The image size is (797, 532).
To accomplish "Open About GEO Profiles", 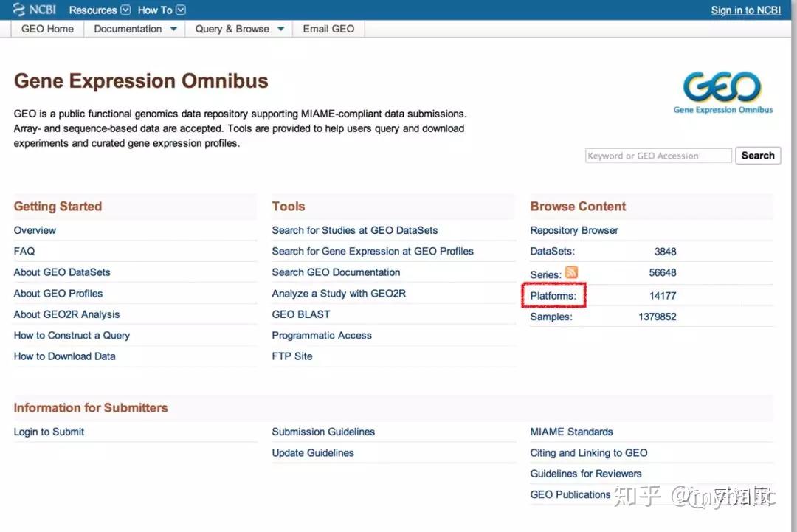I will [58, 293].
